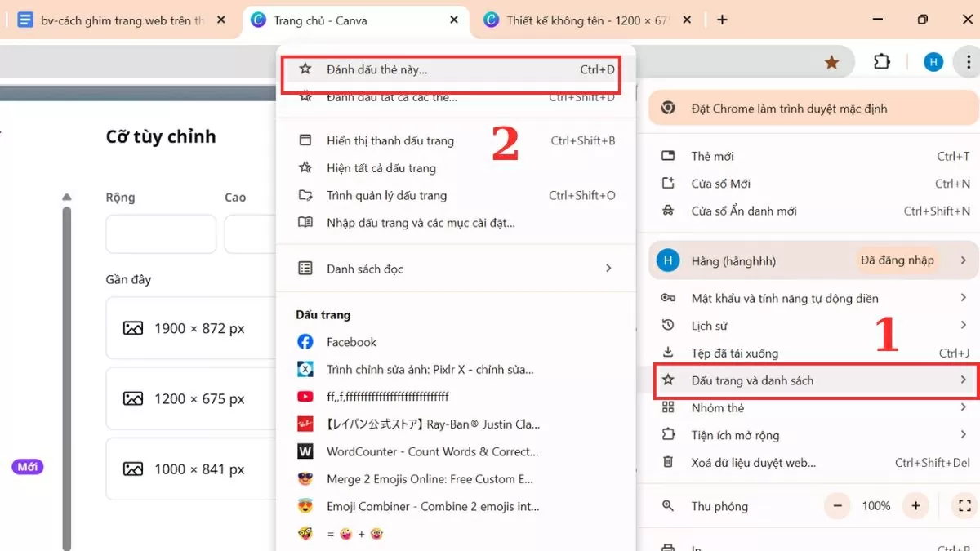
Task: Click the bookmark star icon in the address bar
Action: coord(831,60)
